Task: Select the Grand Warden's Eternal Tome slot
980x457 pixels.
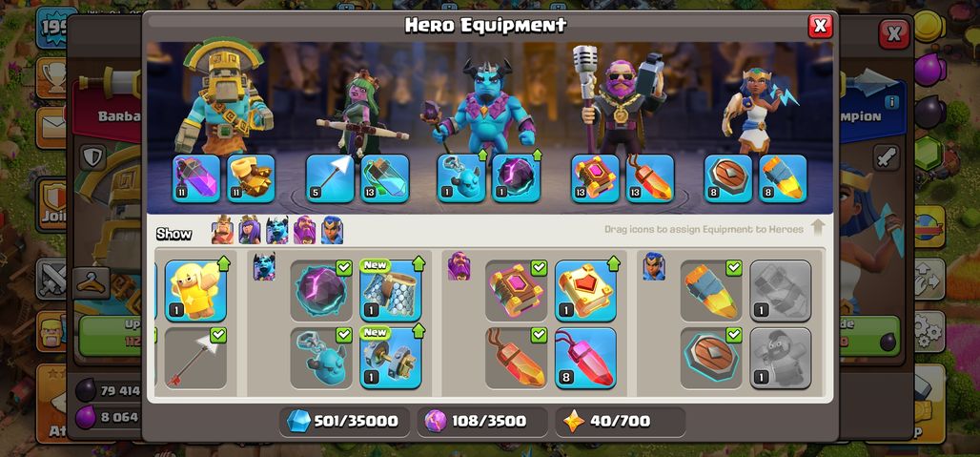Action: 595,178
